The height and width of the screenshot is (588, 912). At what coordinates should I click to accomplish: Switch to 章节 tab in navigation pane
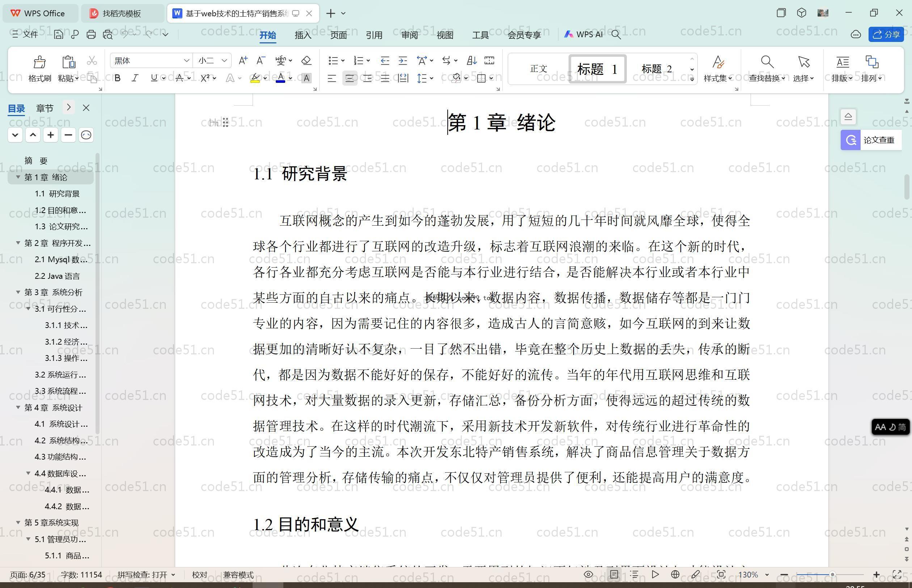pyautogui.click(x=45, y=108)
